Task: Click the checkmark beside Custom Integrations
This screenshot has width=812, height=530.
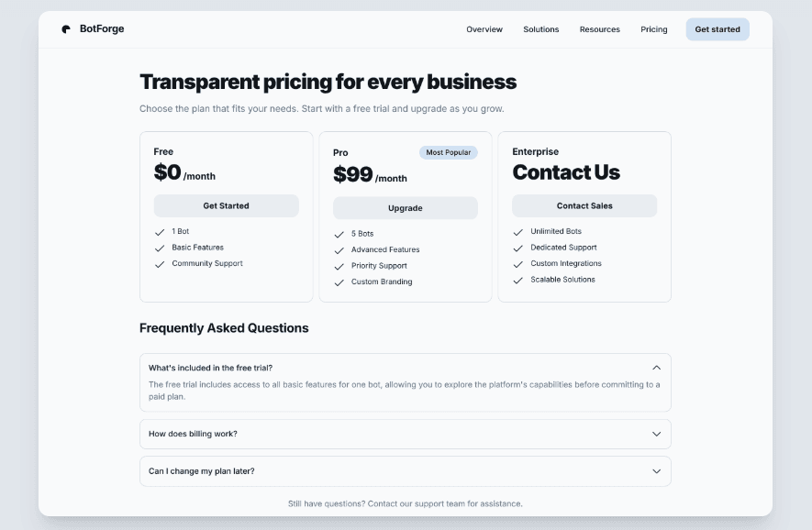Action: [517, 263]
